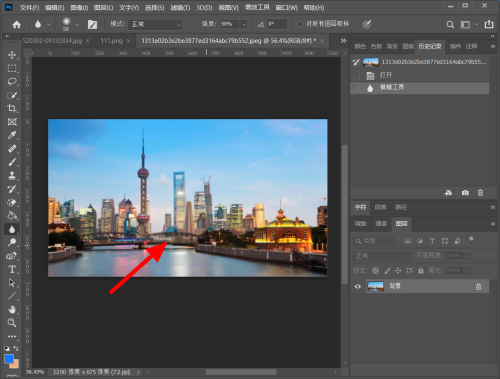Viewport: 500px width, 379px height.
Task: Toggle lock all padlock in lock row
Action: [421, 270]
